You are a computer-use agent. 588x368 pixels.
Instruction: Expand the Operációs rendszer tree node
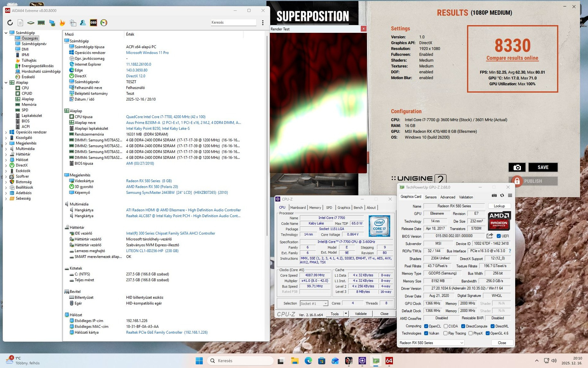[x=6, y=132]
